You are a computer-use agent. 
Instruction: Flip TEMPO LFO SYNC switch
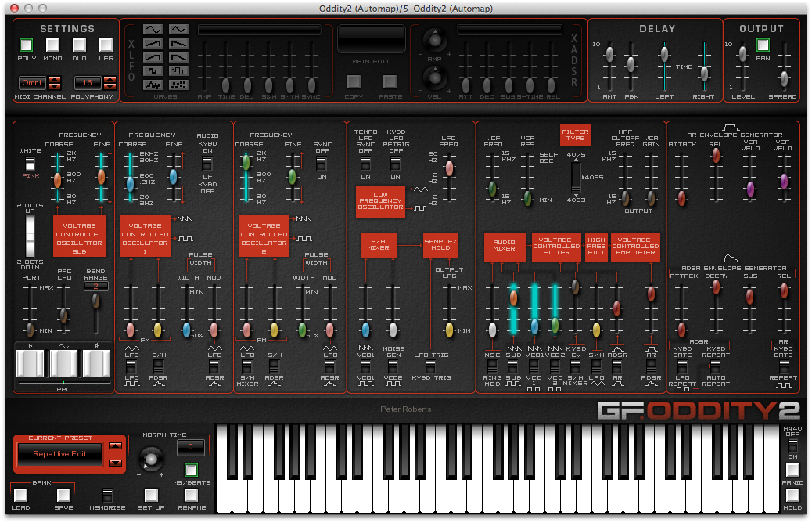[x=365, y=164]
